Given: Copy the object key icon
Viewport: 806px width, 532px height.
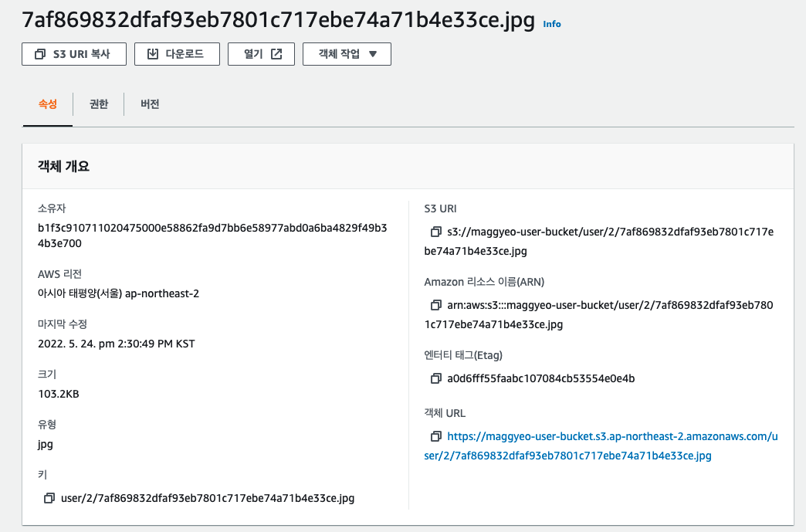Looking at the screenshot, I should click(x=50, y=498).
